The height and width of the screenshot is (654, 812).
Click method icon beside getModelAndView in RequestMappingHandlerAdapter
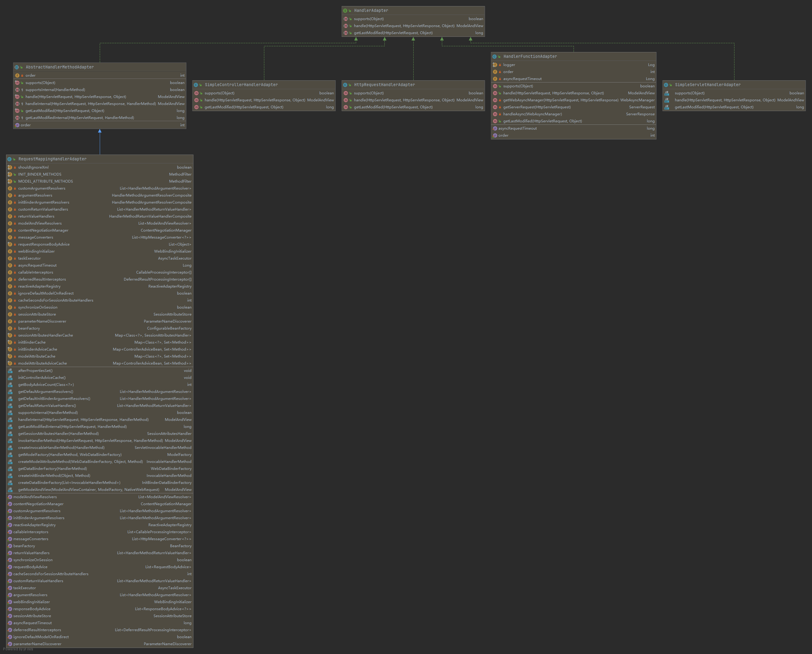(x=10, y=490)
